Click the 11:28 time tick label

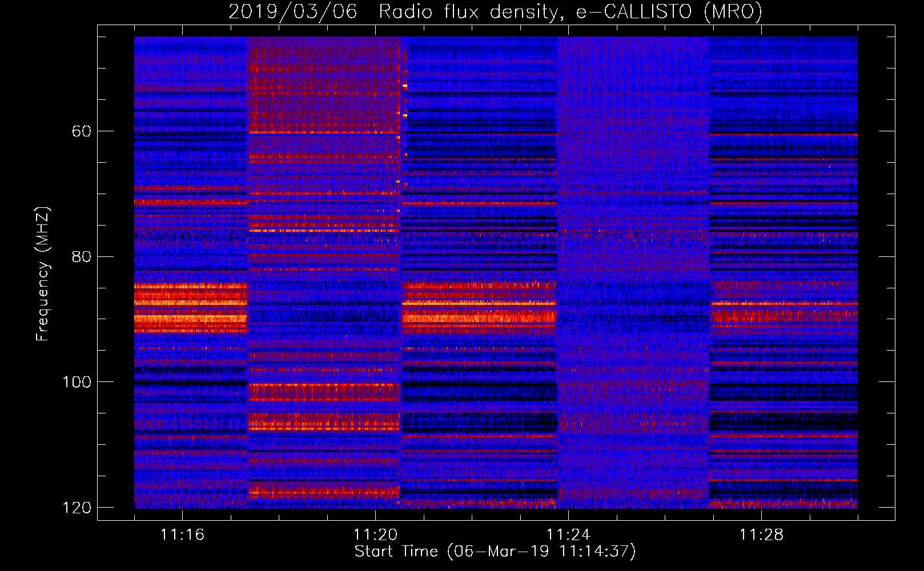coord(761,535)
